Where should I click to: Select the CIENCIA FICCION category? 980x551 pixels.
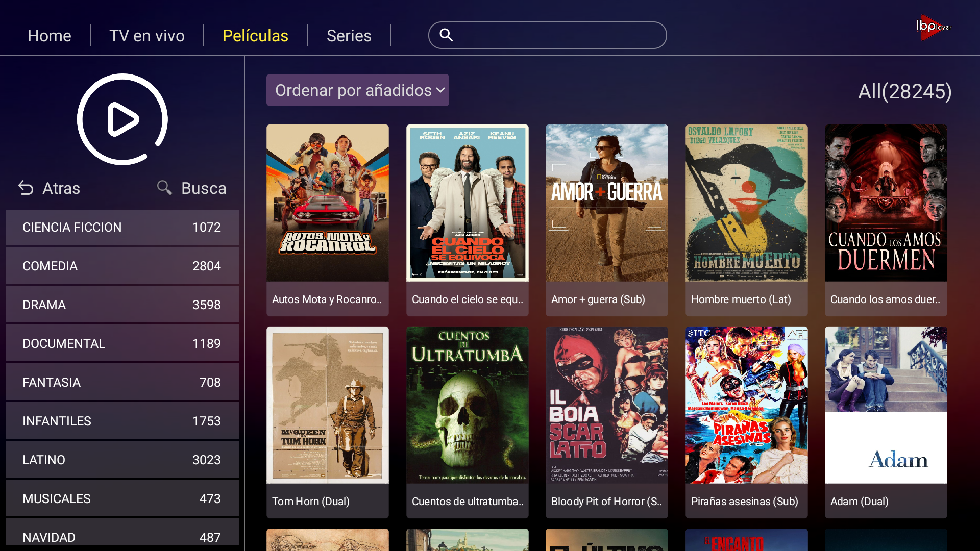[x=122, y=227]
